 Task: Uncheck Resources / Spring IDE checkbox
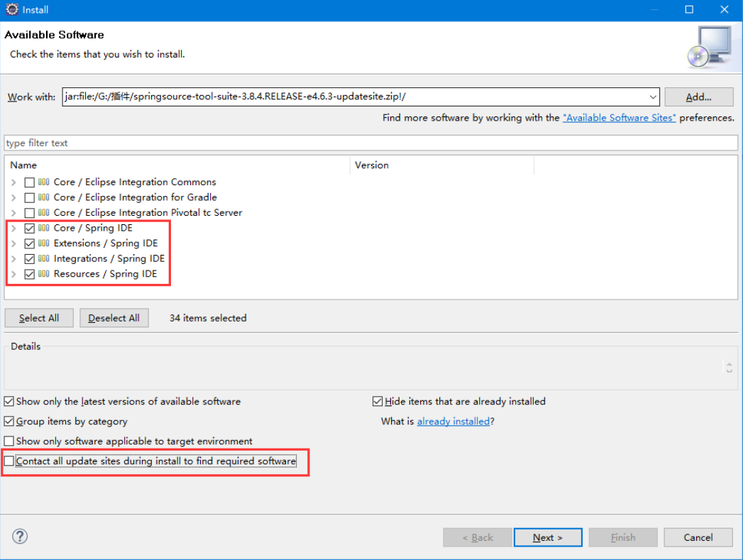click(x=29, y=274)
